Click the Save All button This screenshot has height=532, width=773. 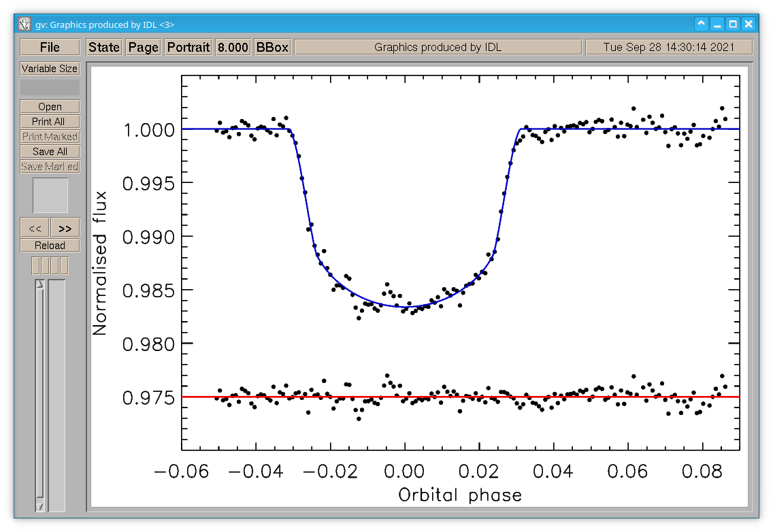coord(50,151)
